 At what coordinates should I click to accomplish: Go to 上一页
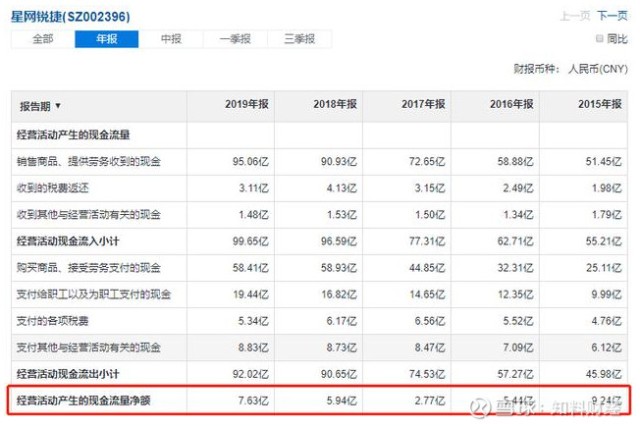pyautogui.click(x=574, y=16)
